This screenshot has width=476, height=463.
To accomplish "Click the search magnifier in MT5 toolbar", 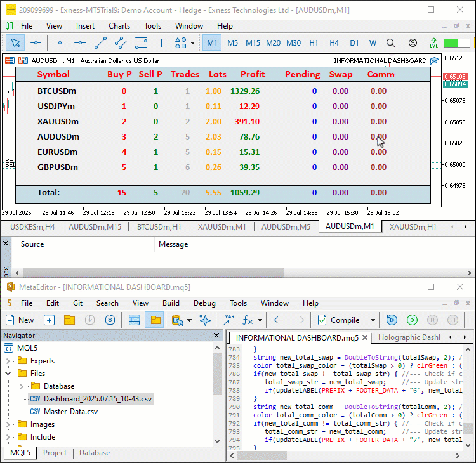I will (x=391, y=42).
